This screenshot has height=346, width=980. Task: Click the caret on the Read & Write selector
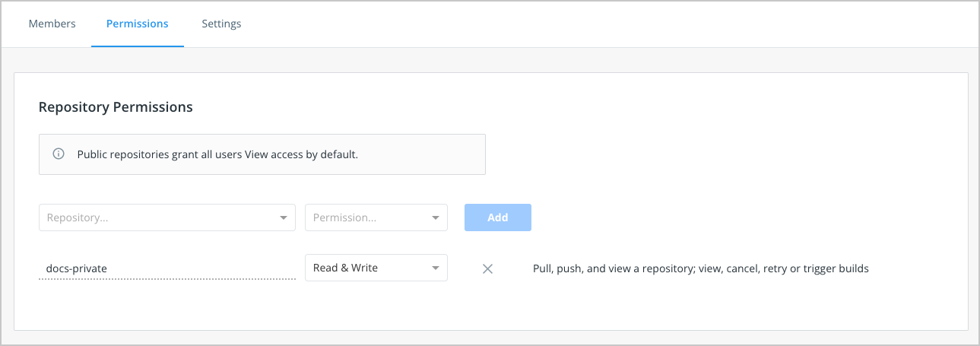[436, 268]
